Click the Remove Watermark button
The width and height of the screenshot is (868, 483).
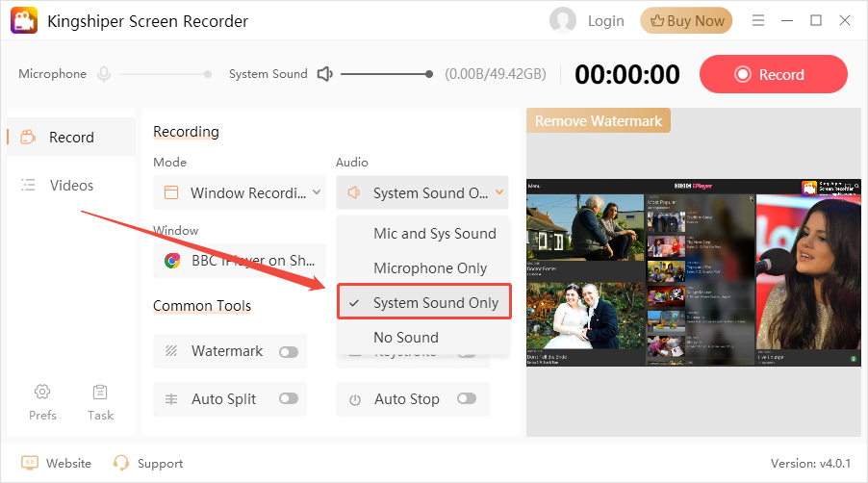[x=599, y=120]
